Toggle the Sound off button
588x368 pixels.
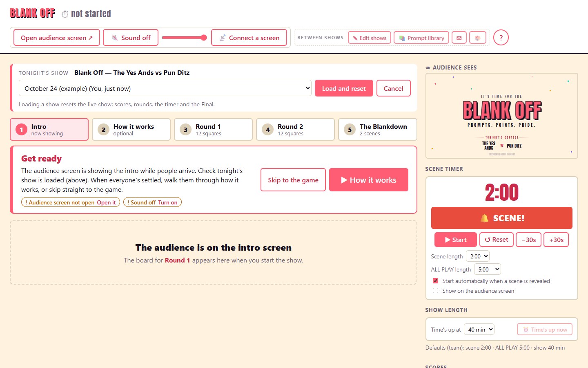click(x=131, y=38)
